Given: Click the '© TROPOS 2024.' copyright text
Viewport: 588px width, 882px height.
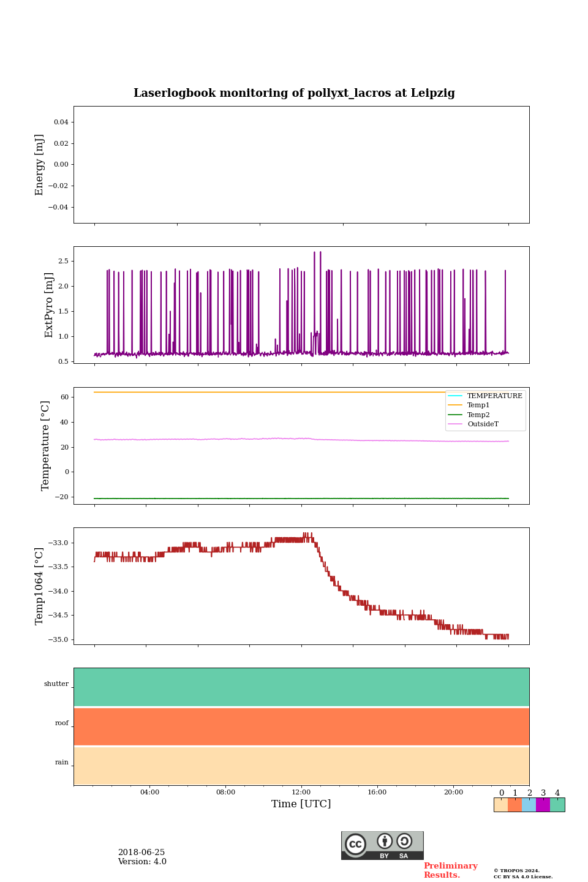Looking at the screenshot, I should pyautogui.click(x=516, y=870).
